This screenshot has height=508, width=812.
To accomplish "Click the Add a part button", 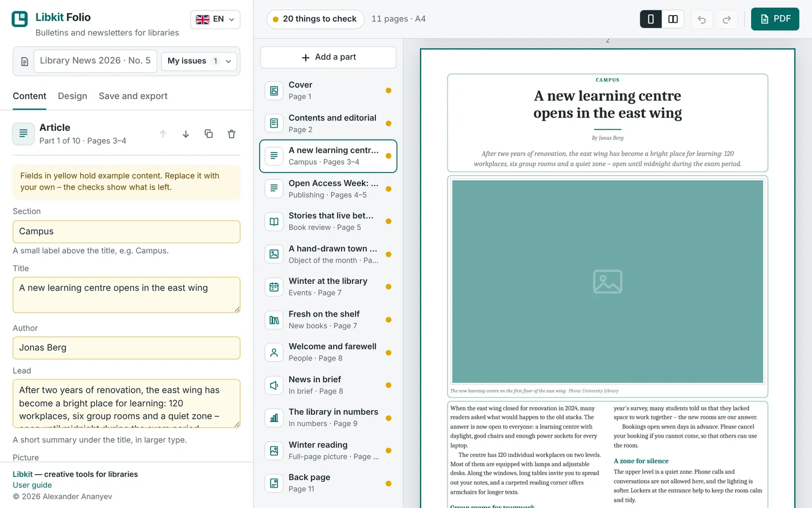I will 328,57.
